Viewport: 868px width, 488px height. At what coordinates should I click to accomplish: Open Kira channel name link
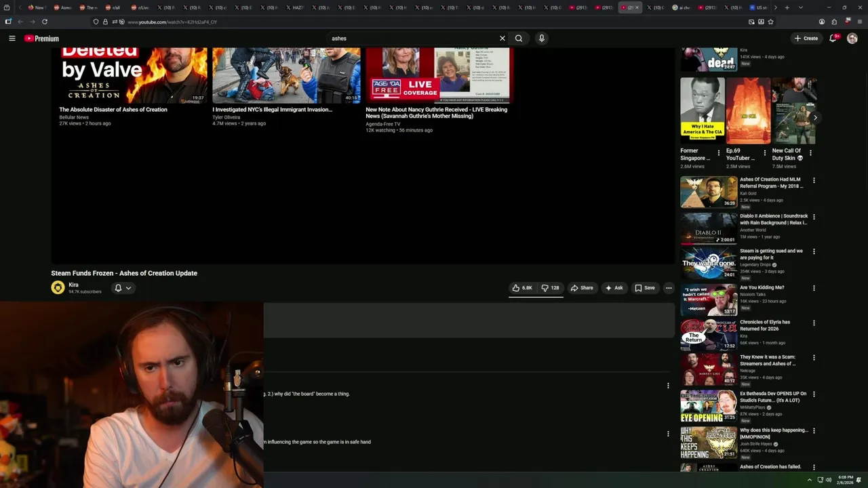pos(73,285)
